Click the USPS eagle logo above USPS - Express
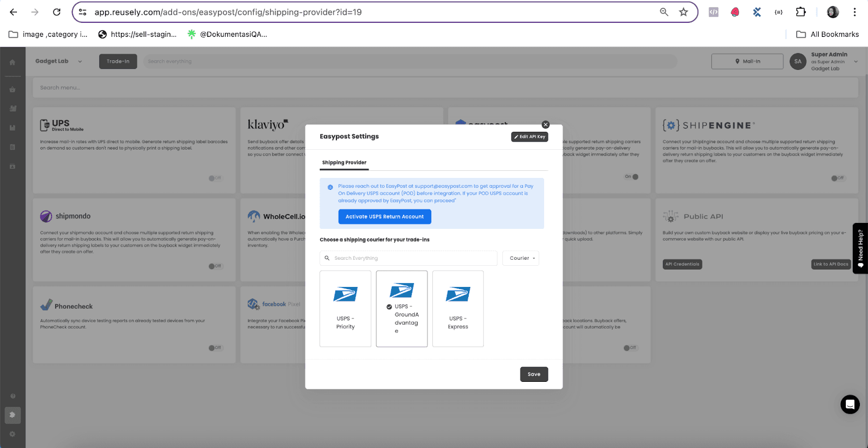The height and width of the screenshot is (448, 868). point(458,295)
